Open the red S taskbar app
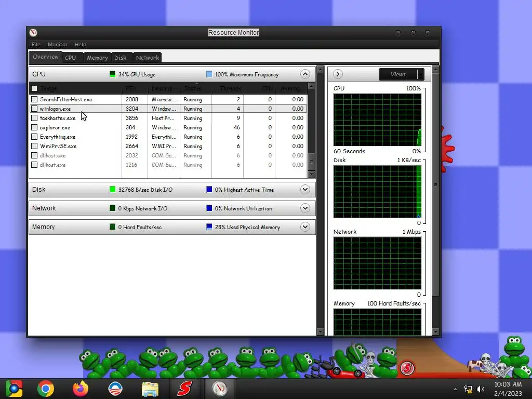 [184, 389]
